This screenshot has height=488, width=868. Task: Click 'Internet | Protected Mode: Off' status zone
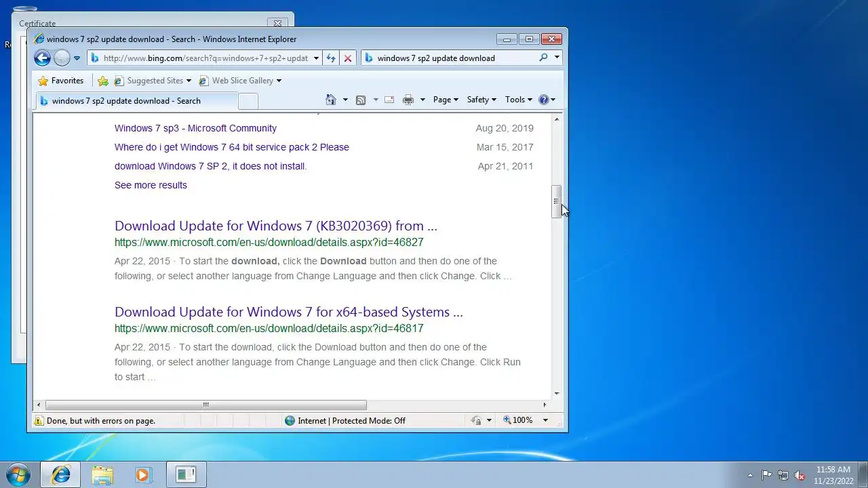[344, 421]
